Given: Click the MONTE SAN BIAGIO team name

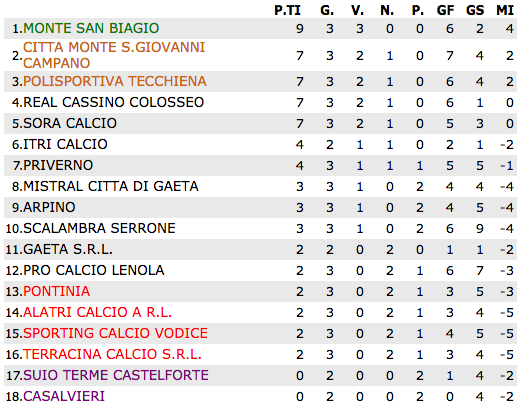Looking at the screenshot, I should 91,28.
